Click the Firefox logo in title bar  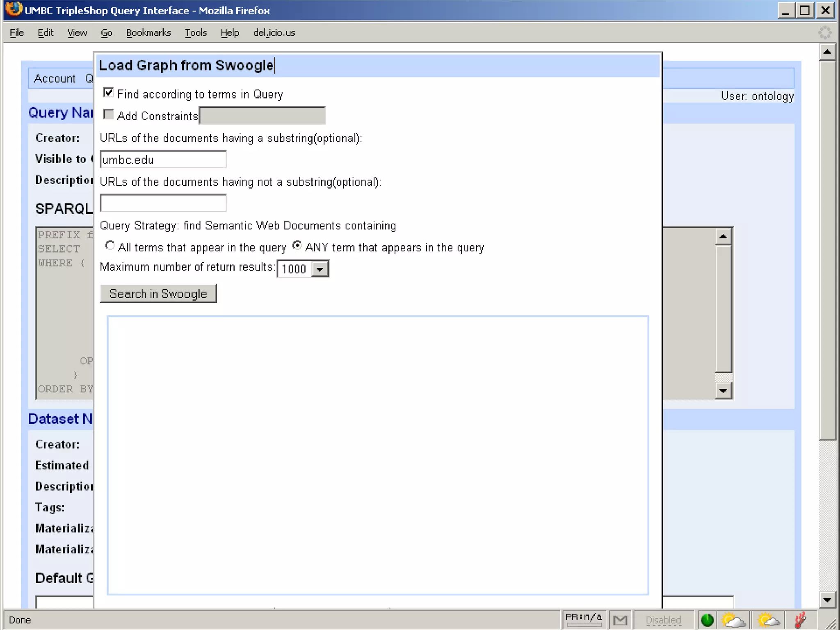[13, 9]
